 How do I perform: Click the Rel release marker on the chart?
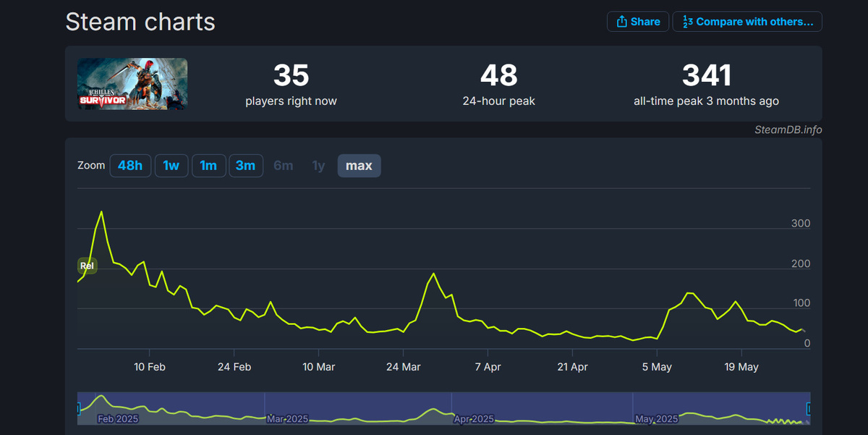pos(87,266)
